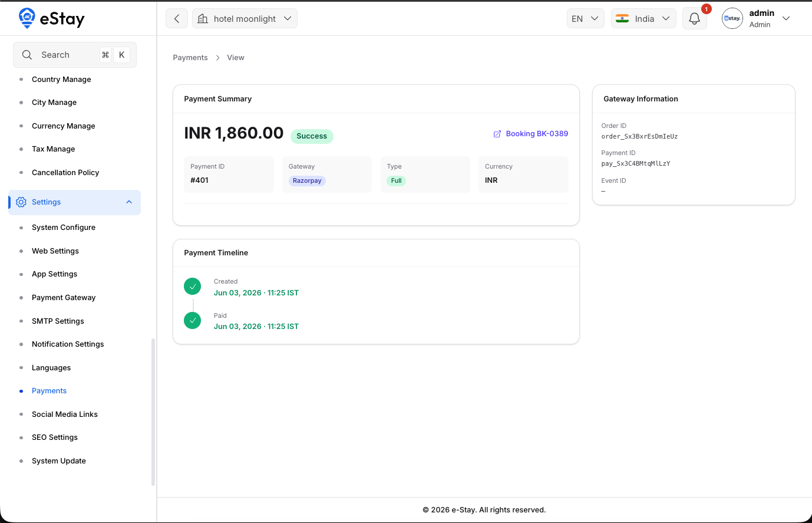Open the India country dropdown
The image size is (812, 523).
click(x=643, y=18)
